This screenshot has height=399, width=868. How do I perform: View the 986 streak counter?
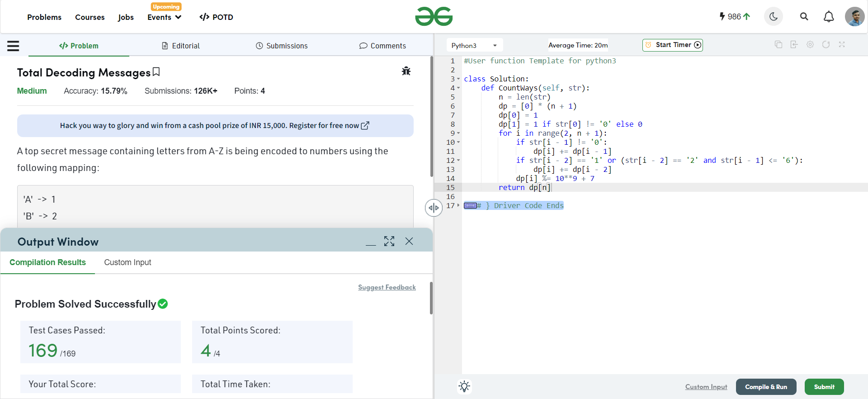coord(735,17)
